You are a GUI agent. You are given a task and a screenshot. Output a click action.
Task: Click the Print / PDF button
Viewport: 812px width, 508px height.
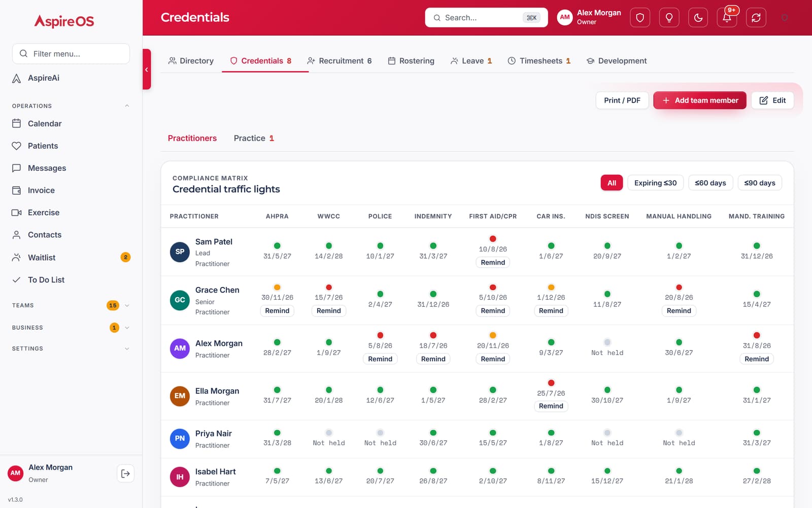coord(622,100)
